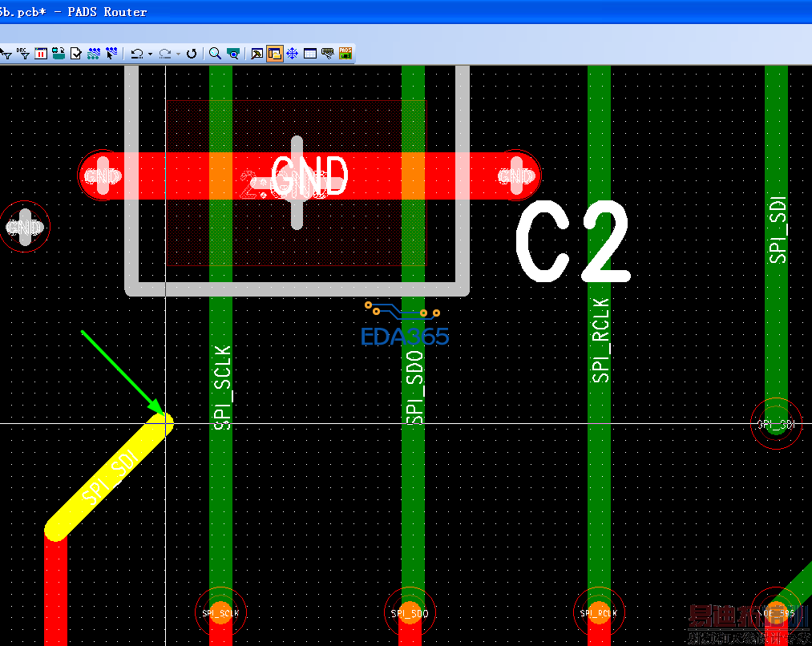Open the DRC filter tool

(x=23, y=54)
